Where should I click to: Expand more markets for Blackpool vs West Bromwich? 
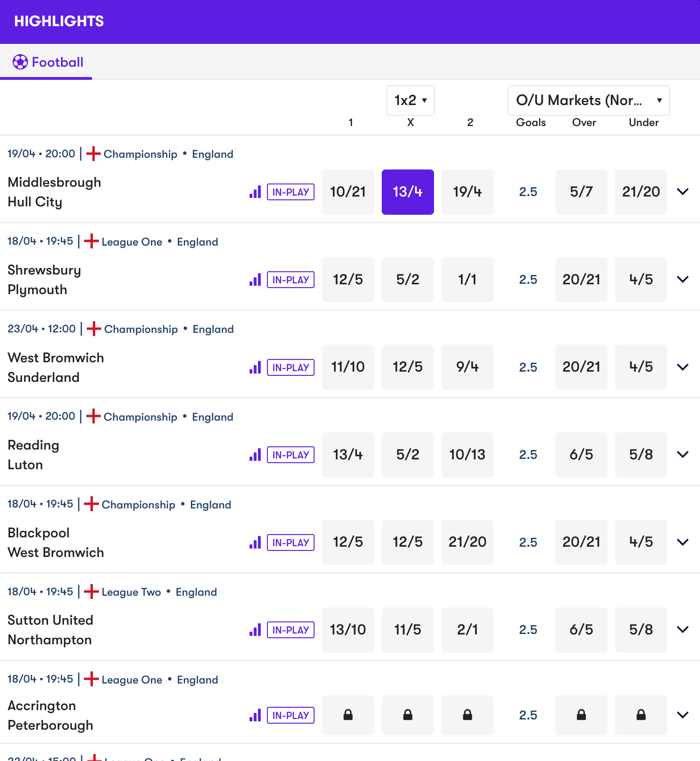click(x=683, y=543)
